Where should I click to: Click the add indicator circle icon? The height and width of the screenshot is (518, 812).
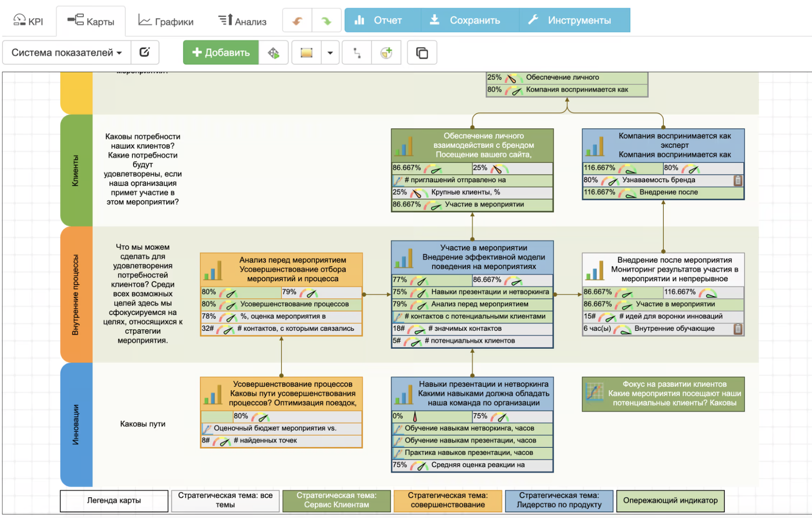click(x=386, y=52)
